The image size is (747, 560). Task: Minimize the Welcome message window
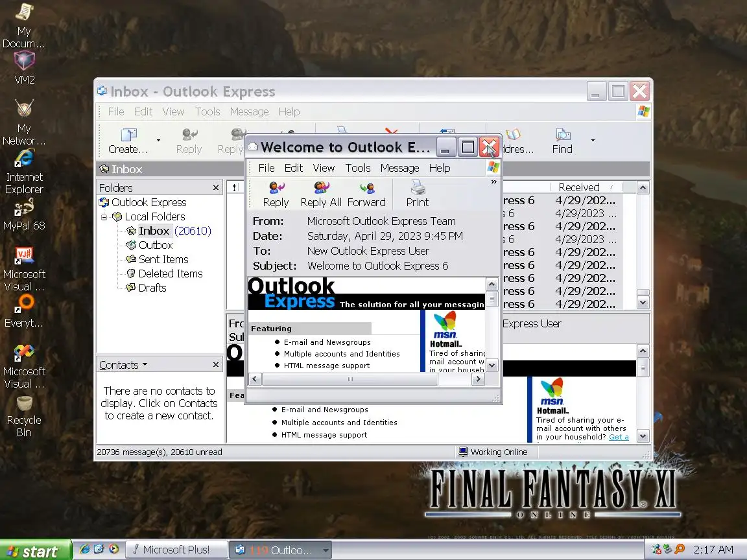(446, 147)
